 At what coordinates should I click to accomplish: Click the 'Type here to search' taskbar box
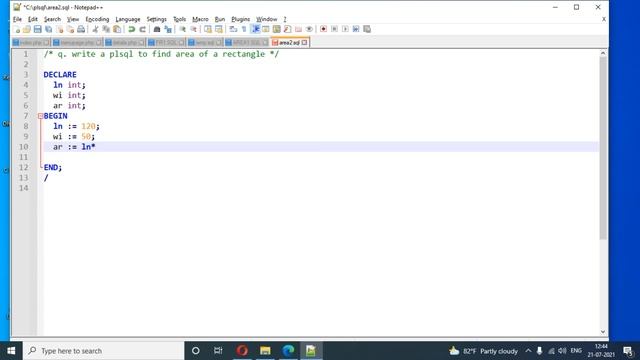click(104, 351)
